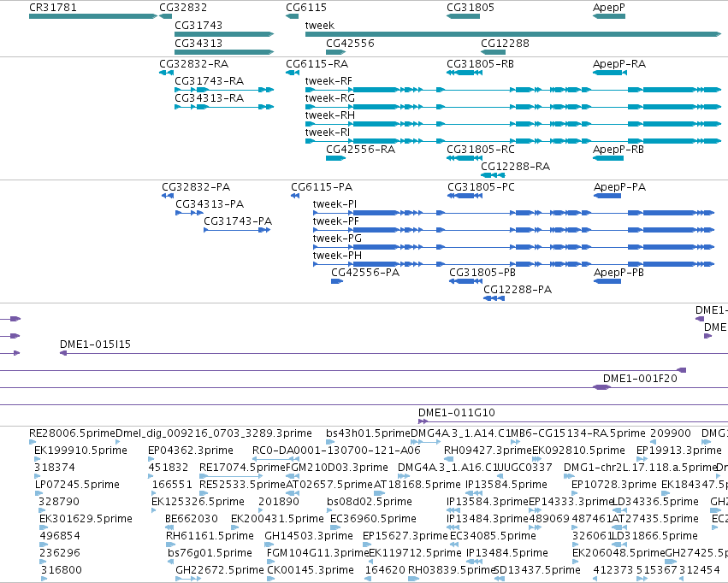The image size is (728, 583).
Task: Click the ApepP gene label
Action: tap(609, 8)
